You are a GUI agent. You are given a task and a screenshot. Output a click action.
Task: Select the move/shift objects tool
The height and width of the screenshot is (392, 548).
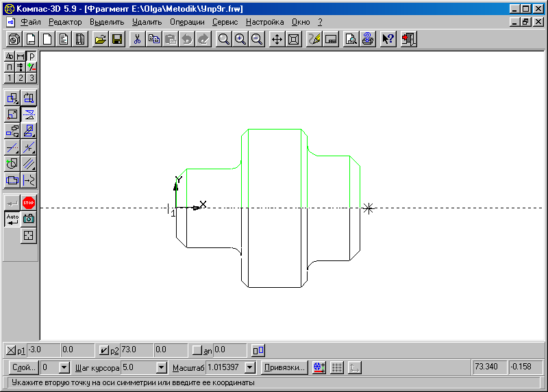click(x=12, y=98)
